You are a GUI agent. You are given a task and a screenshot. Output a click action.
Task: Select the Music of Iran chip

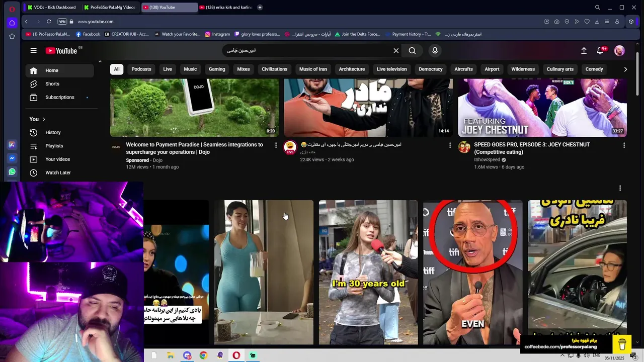[313, 69]
